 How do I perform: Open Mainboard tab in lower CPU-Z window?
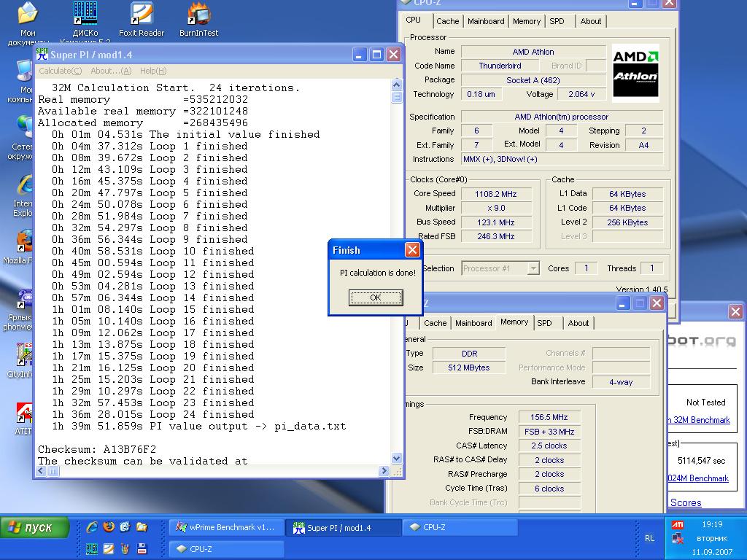(x=473, y=323)
